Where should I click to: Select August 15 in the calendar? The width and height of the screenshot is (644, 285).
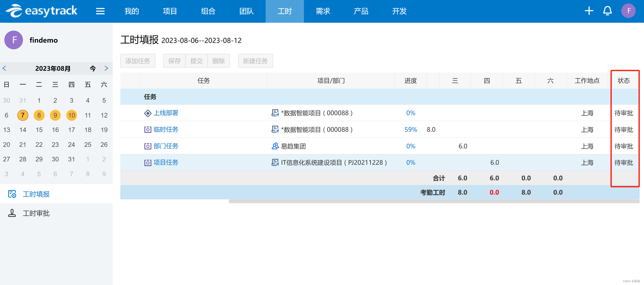[x=39, y=130]
